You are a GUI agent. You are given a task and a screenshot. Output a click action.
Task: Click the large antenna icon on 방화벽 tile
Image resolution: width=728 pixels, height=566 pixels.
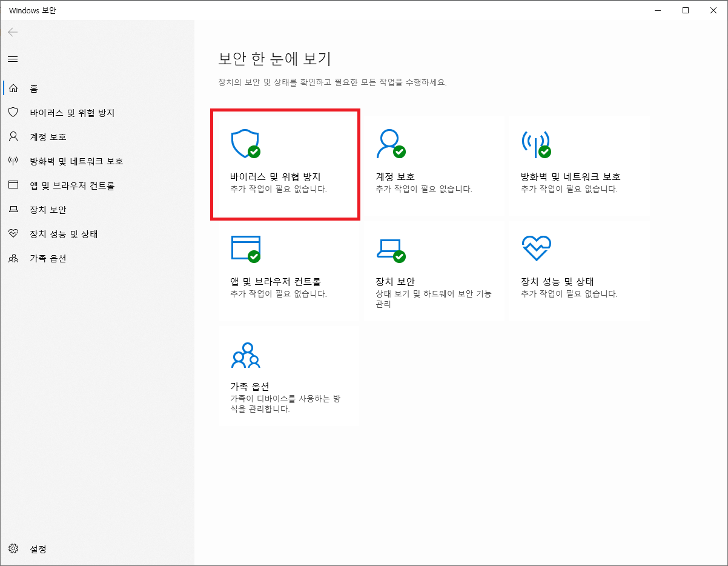536,144
